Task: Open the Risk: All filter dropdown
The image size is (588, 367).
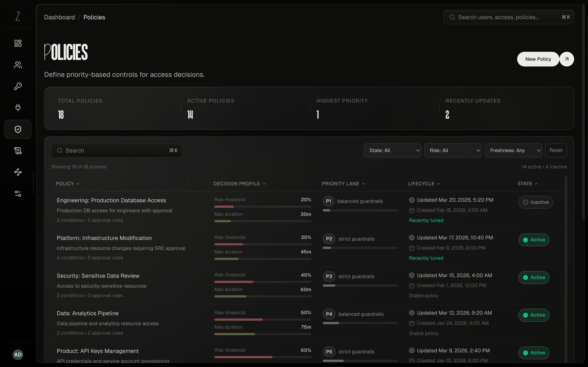Action: pyautogui.click(x=453, y=150)
